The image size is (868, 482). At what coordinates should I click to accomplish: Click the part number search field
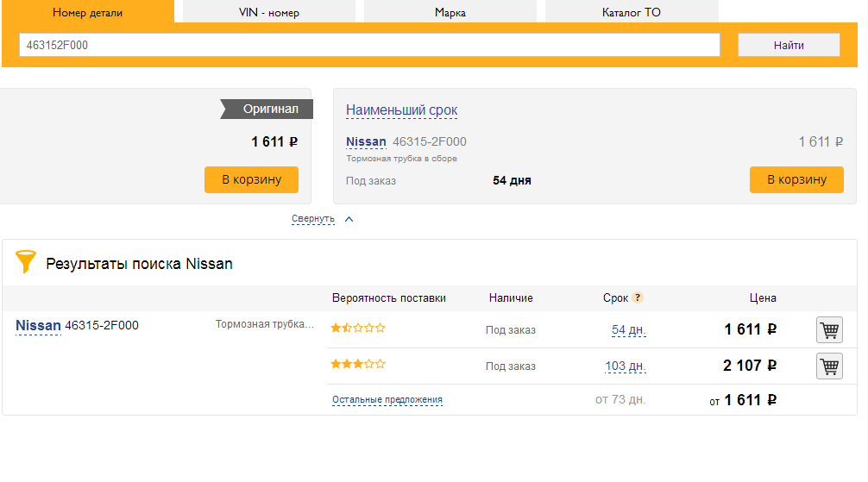click(369, 45)
